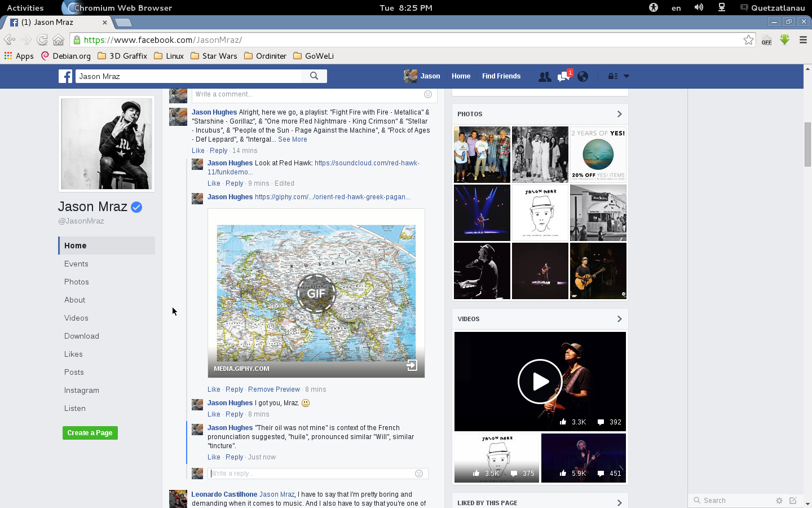Open the Star Wars bookmarks folder
This screenshot has width=812, height=508.
(214, 56)
